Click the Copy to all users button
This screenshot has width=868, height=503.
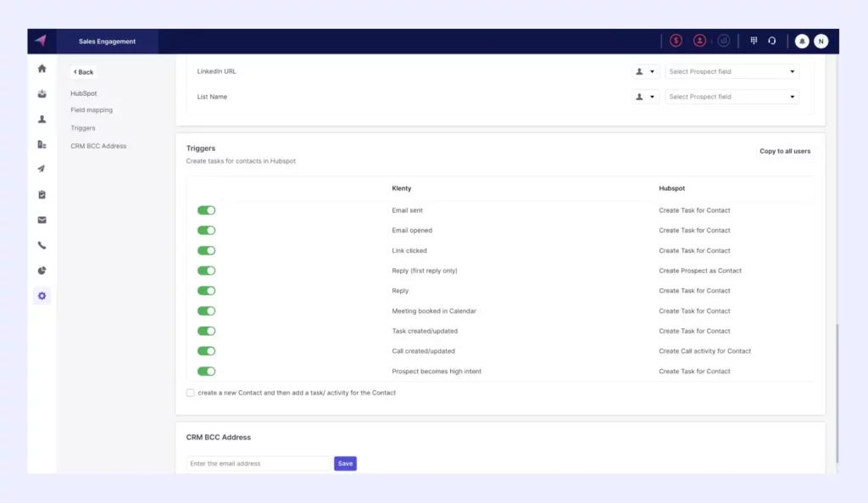coord(784,151)
